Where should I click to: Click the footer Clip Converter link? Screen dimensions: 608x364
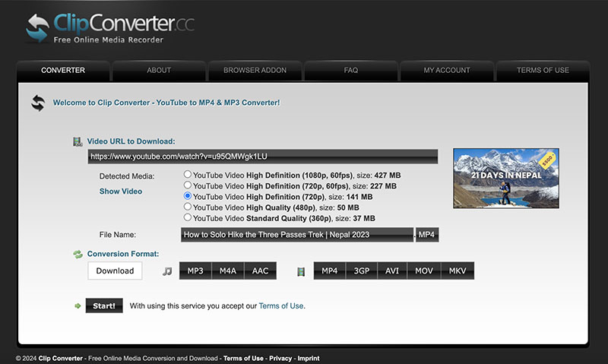pos(61,359)
